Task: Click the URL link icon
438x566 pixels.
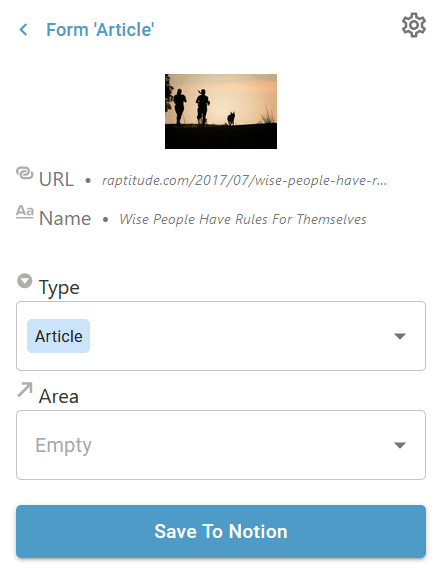Action: 25,173
